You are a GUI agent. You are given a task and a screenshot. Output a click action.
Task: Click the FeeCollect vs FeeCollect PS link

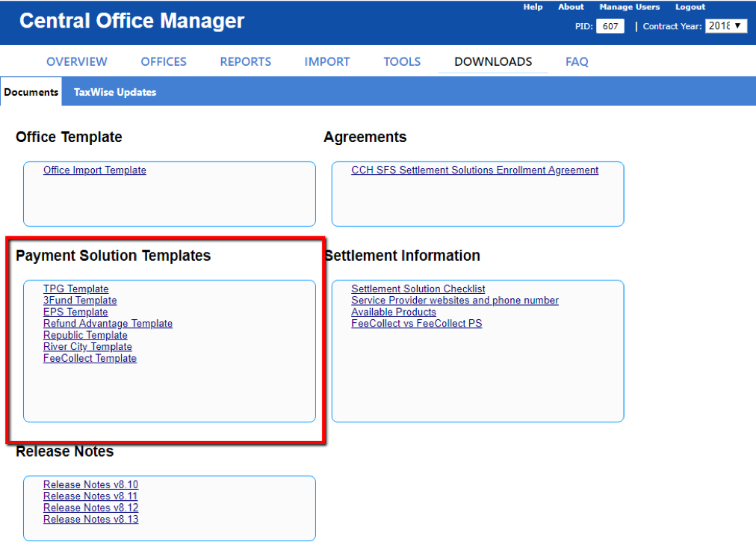click(x=416, y=323)
